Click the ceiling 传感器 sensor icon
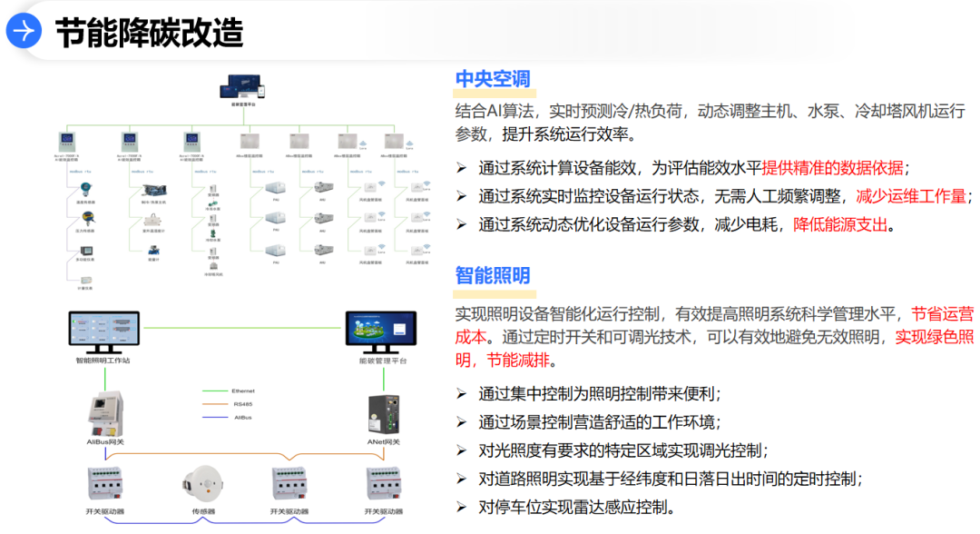Viewport: 980px width, 534px height. [x=205, y=483]
